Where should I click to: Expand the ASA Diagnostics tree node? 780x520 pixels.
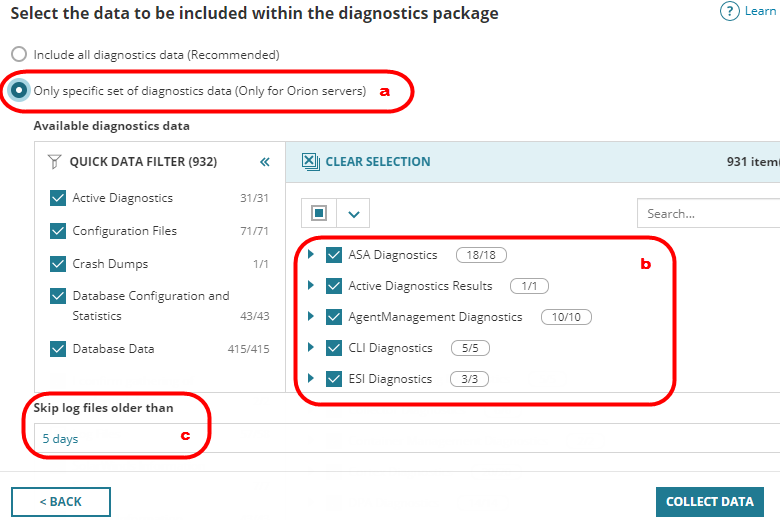(311, 255)
